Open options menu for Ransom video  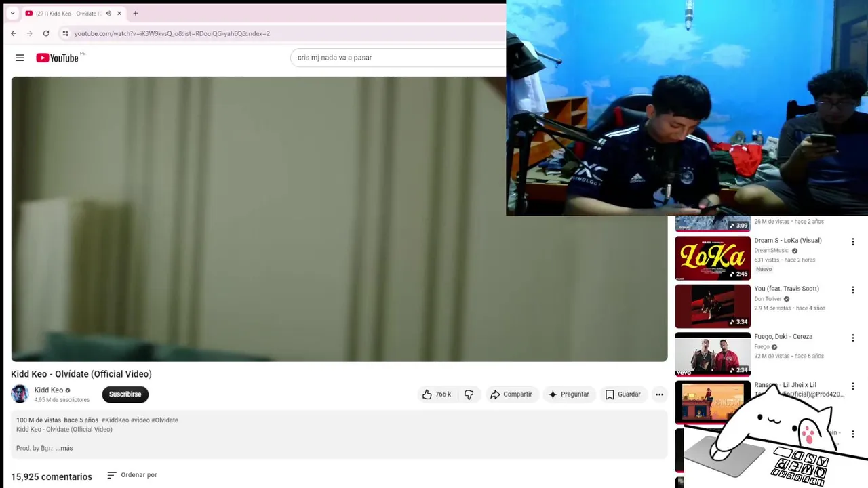[x=853, y=386]
